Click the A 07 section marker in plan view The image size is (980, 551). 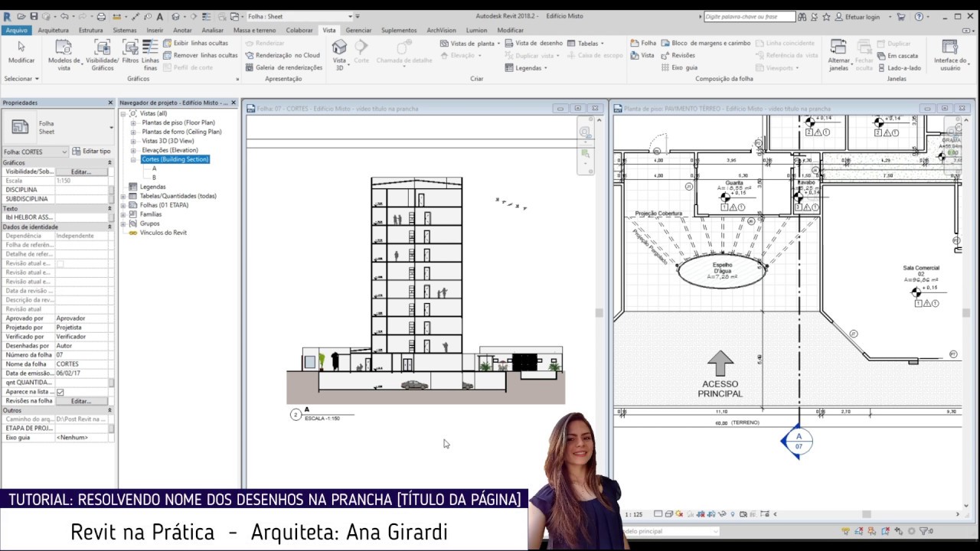pyautogui.click(x=798, y=442)
